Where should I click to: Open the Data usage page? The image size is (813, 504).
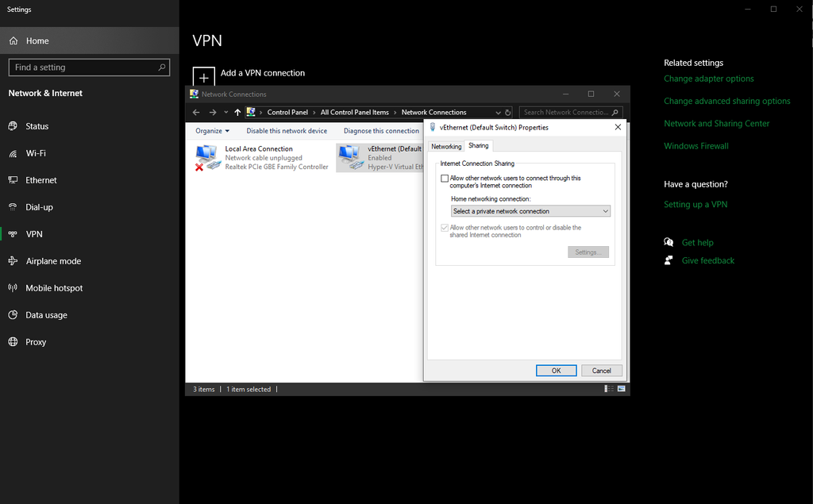click(x=48, y=314)
